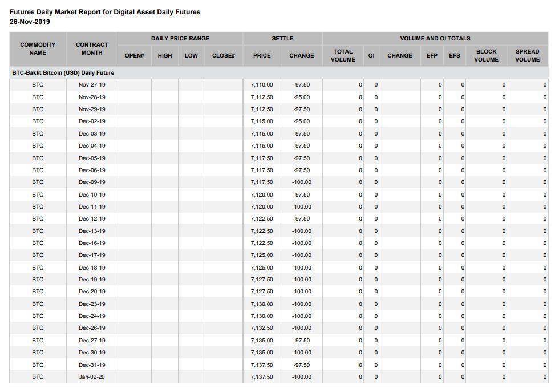The image size is (559, 392).
Task: Click contract month Dec-16-19
Action: 92,243
